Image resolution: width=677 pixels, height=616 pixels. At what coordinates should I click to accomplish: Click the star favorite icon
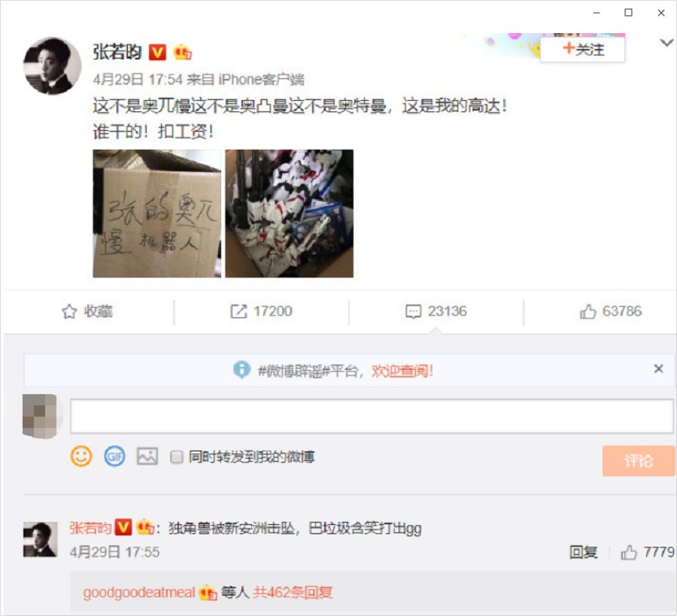(69, 311)
